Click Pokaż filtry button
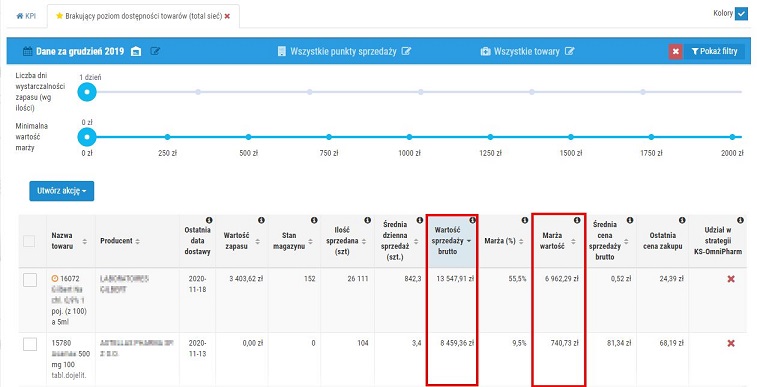This screenshot has height=387, width=757. pyautogui.click(x=714, y=51)
